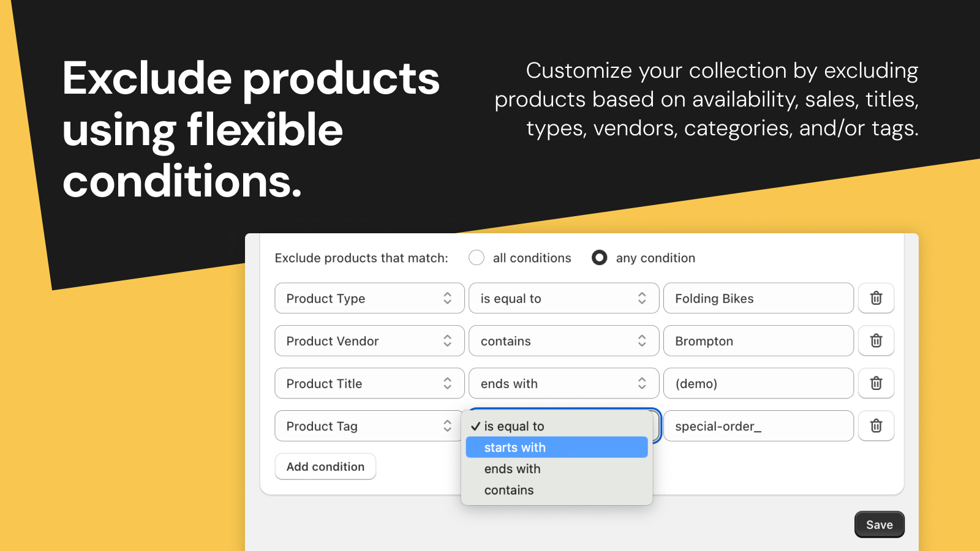Save the exclusion conditions
980x551 pixels.
pyautogui.click(x=880, y=524)
